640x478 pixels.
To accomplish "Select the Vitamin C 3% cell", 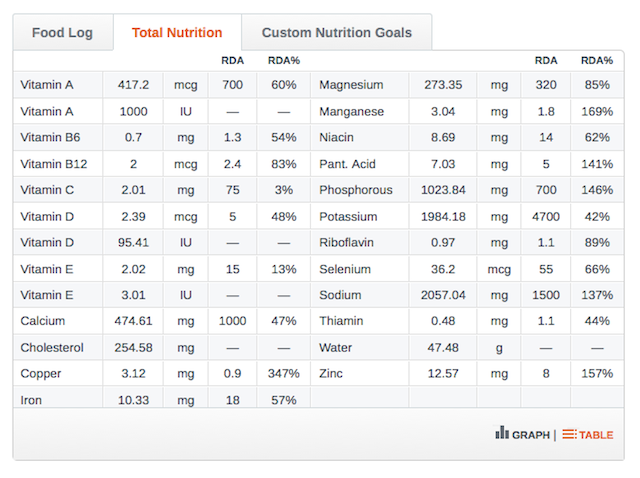I will click(x=284, y=190).
